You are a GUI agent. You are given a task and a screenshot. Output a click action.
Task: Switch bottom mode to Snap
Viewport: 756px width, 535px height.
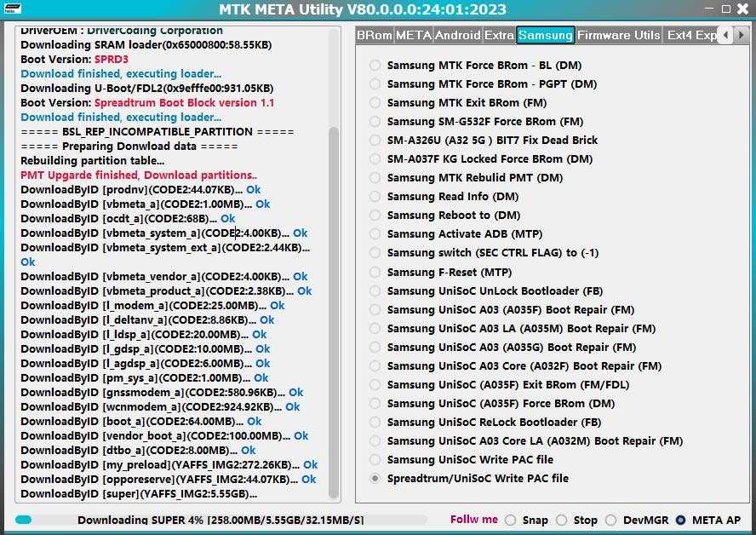click(x=510, y=520)
